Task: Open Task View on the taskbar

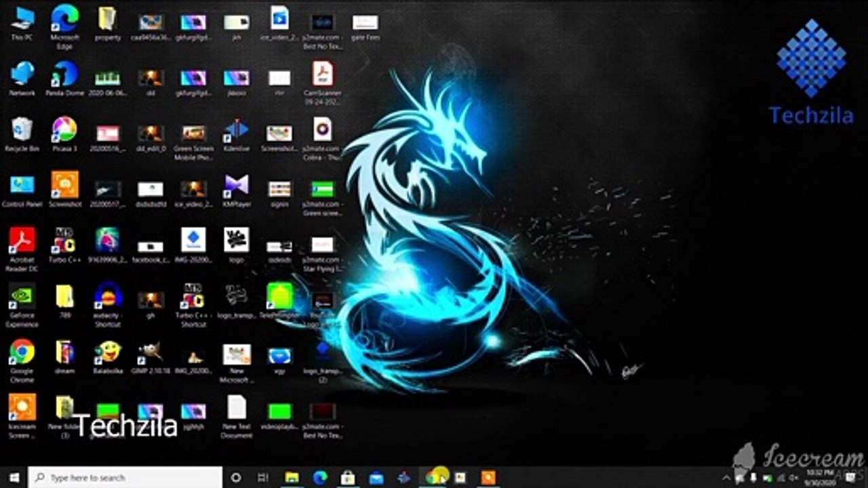Action: (263, 477)
